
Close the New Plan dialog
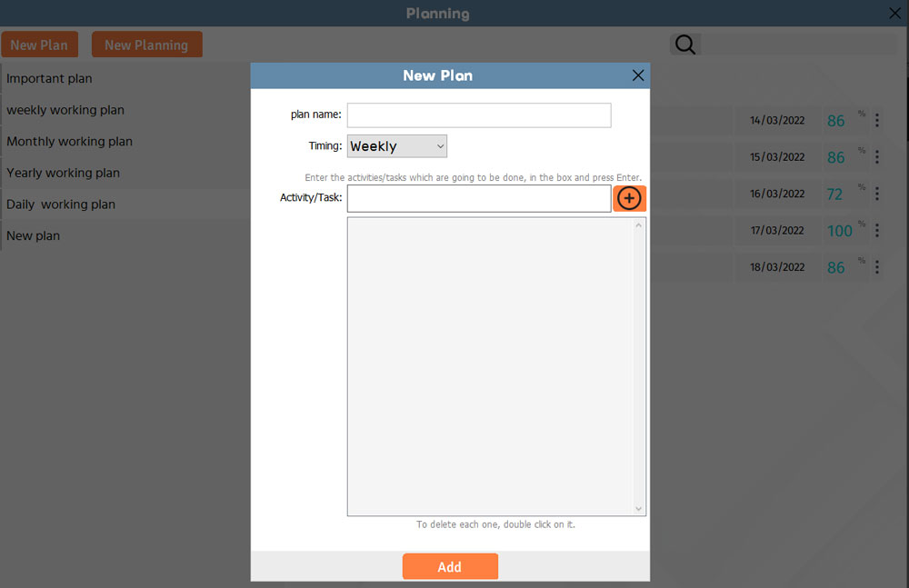[638, 75]
